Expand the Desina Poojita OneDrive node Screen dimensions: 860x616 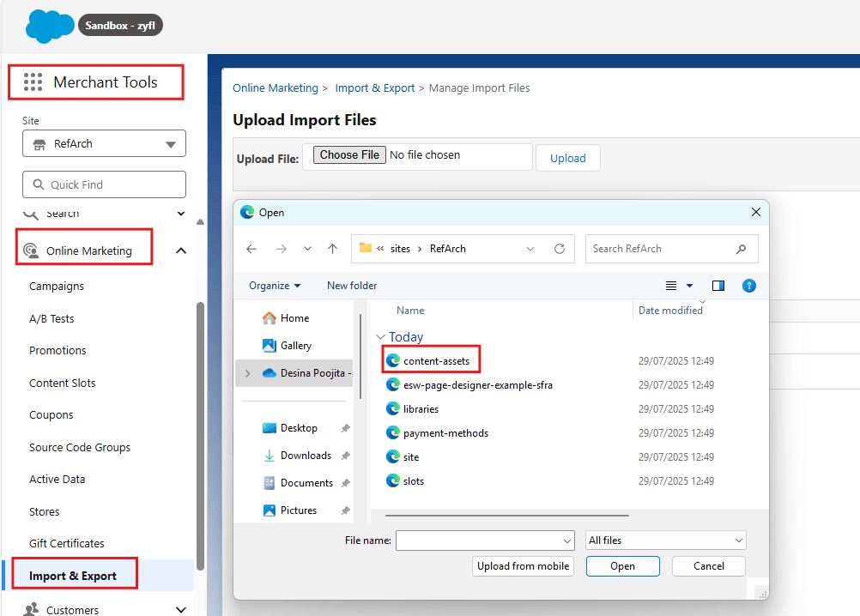click(248, 373)
